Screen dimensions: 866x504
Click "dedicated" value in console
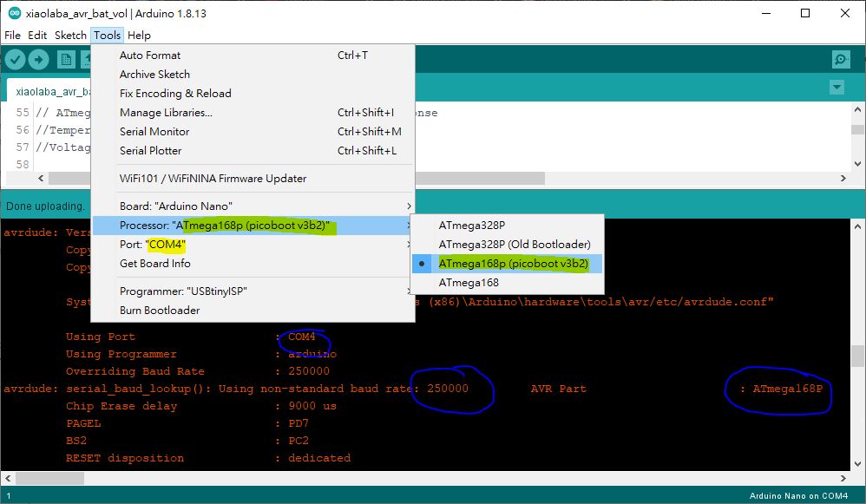coord(319,458)
